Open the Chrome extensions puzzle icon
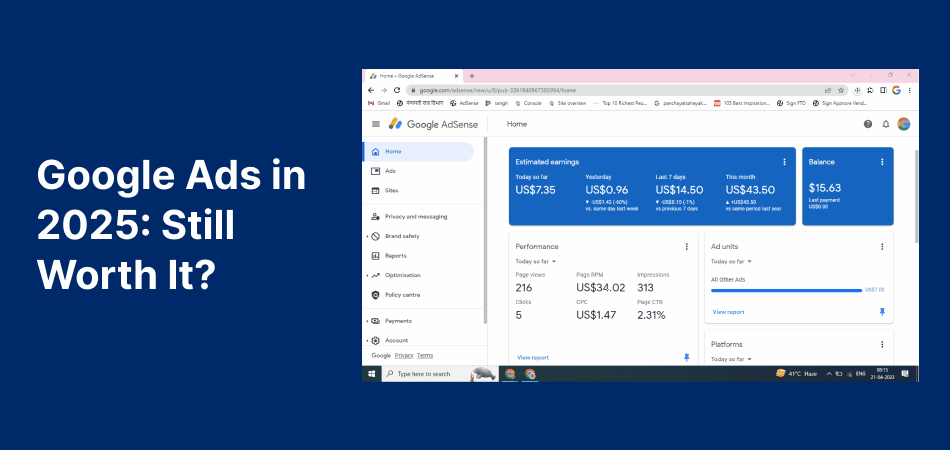 coord(871,90)
